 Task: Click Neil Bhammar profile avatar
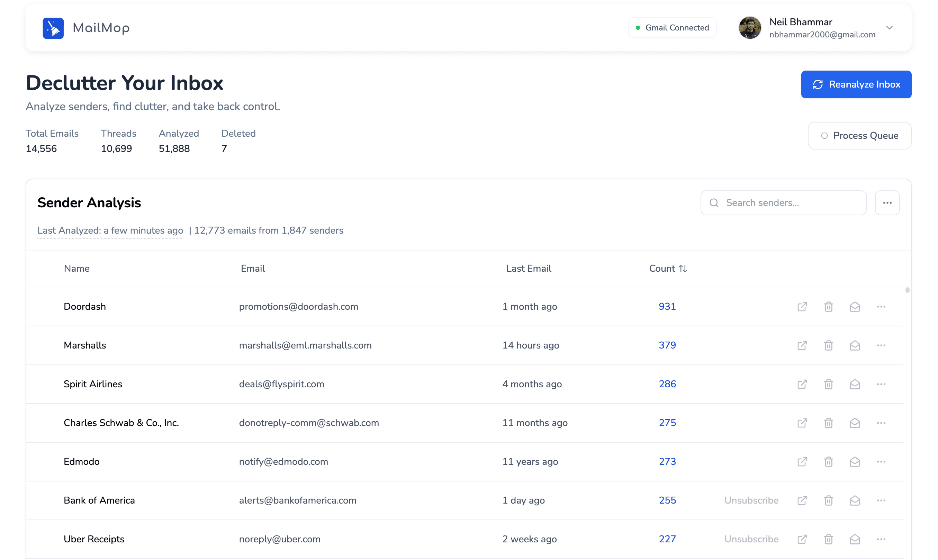(750, 28)
